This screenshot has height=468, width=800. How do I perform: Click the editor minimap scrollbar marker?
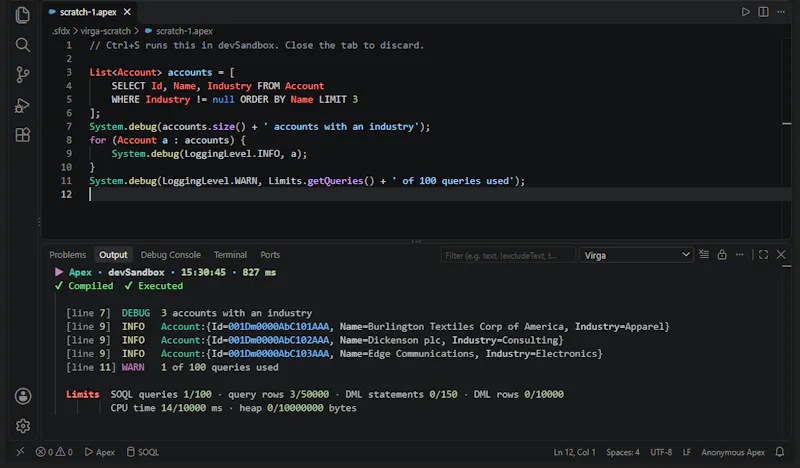pyautogui.click(x=786, y=124)
